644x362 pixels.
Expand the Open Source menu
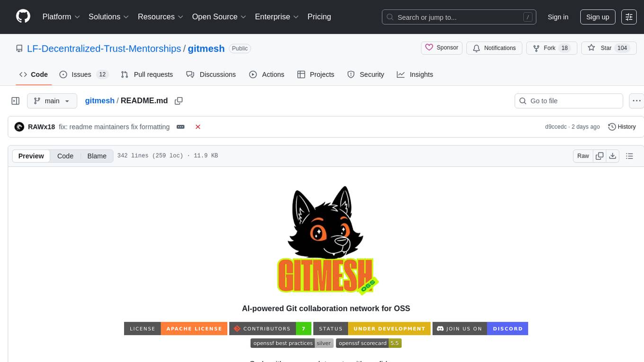pyautogui.click(x=219, y=17)
